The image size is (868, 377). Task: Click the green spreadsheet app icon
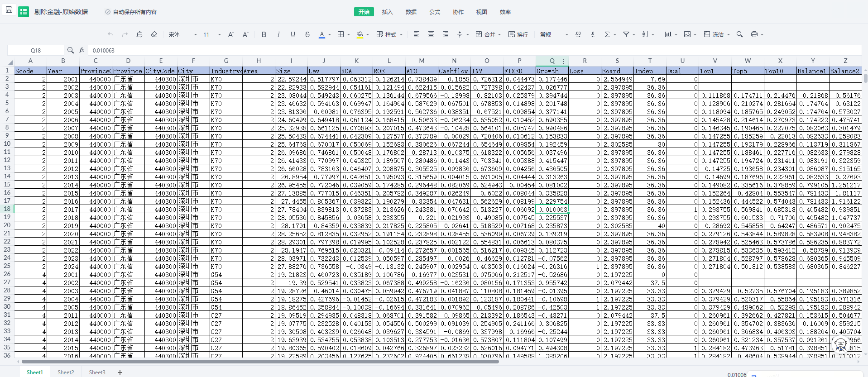click(x=24, y=12)
